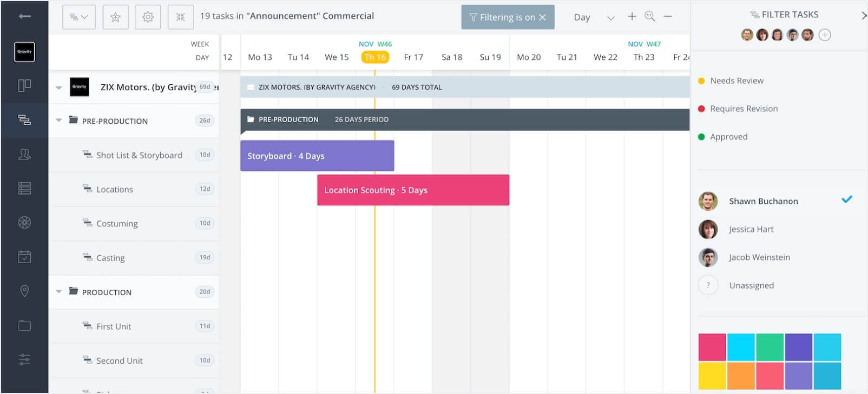
Task: Open the gear settings toolbar button
Action: (148, 17)
